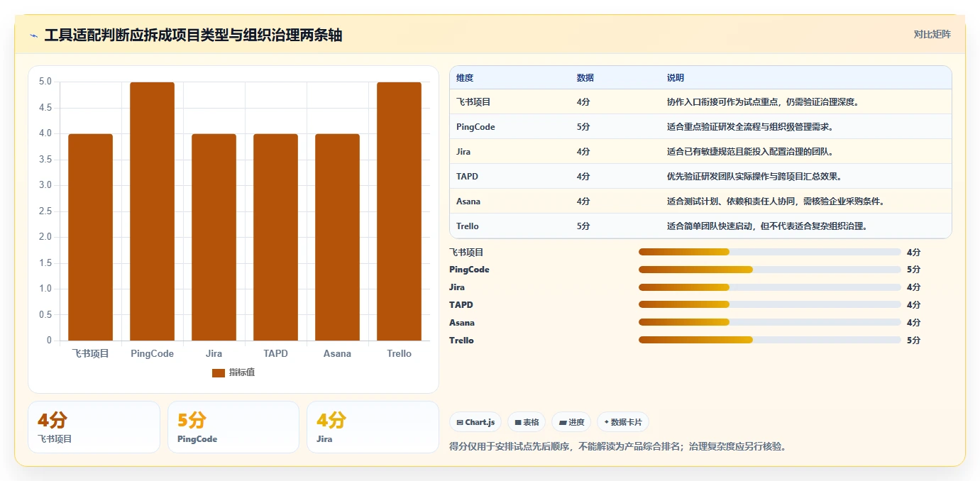Screen dimensions: 980x481
Task: Click the 维度 column header
Action: coord(465,77)
